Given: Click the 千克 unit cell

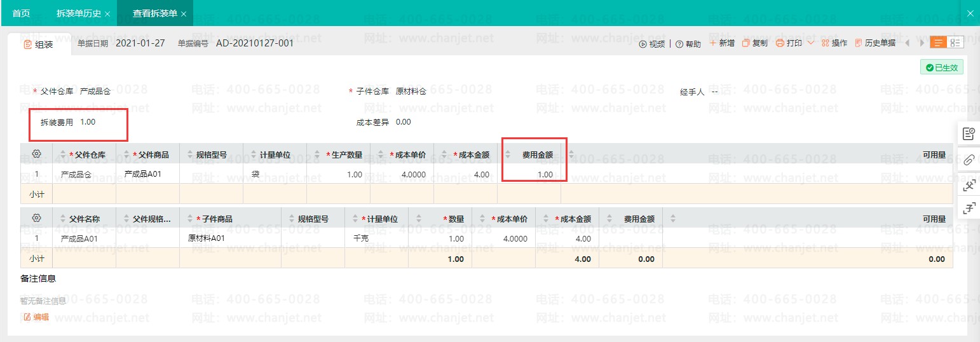Looking at the screenshot, I should (361, 238).
